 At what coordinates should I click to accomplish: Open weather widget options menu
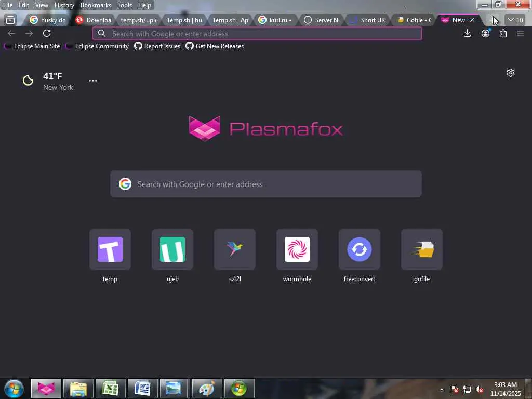(x=93, y=81)
